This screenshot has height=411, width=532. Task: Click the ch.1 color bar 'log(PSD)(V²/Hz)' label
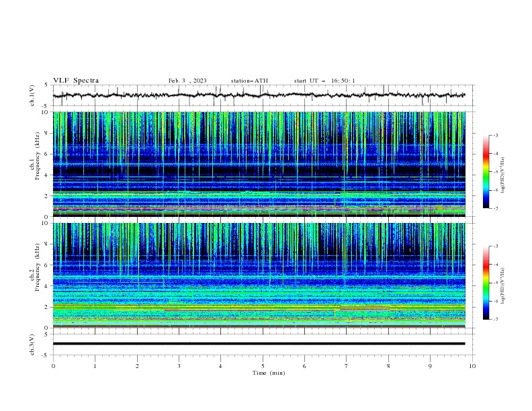coord(503,175)
